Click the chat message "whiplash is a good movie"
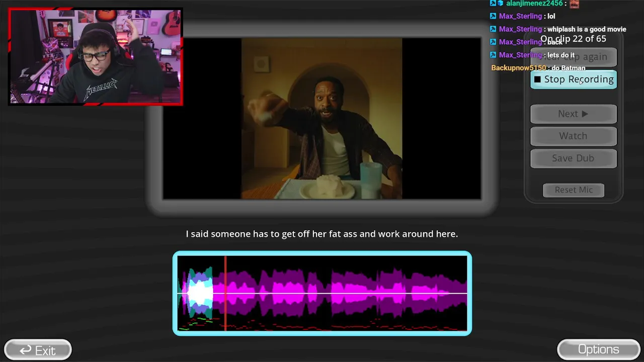644x362 pixels. click(587, 29)
